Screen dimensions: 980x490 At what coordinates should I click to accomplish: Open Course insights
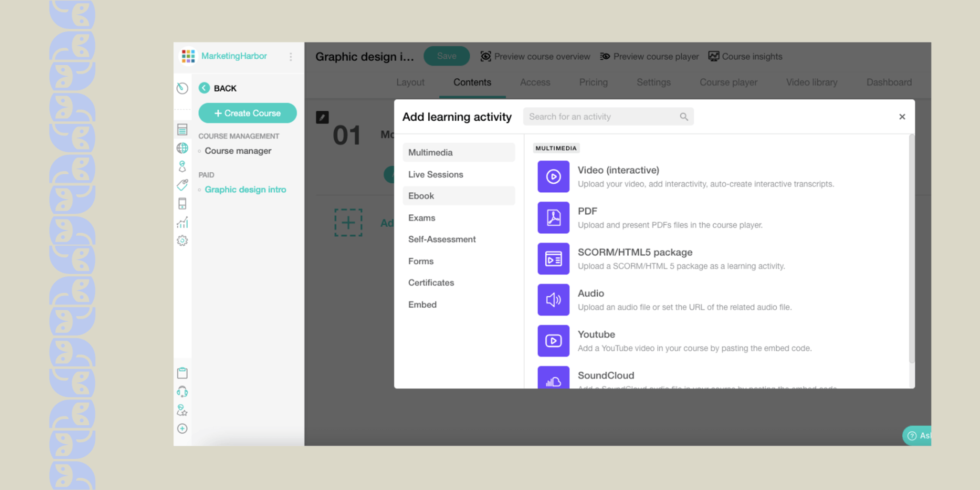745,56
